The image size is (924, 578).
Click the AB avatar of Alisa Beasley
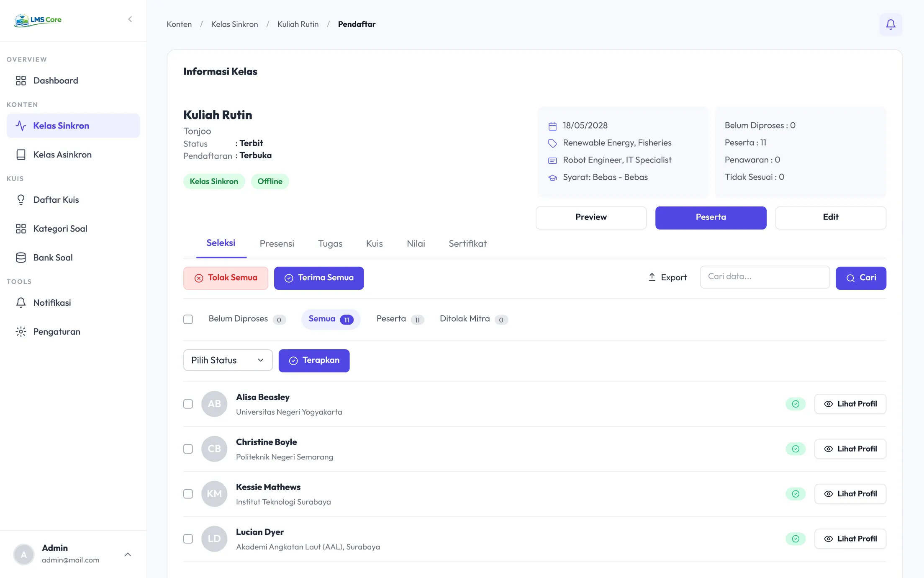[x=214, y=404]
